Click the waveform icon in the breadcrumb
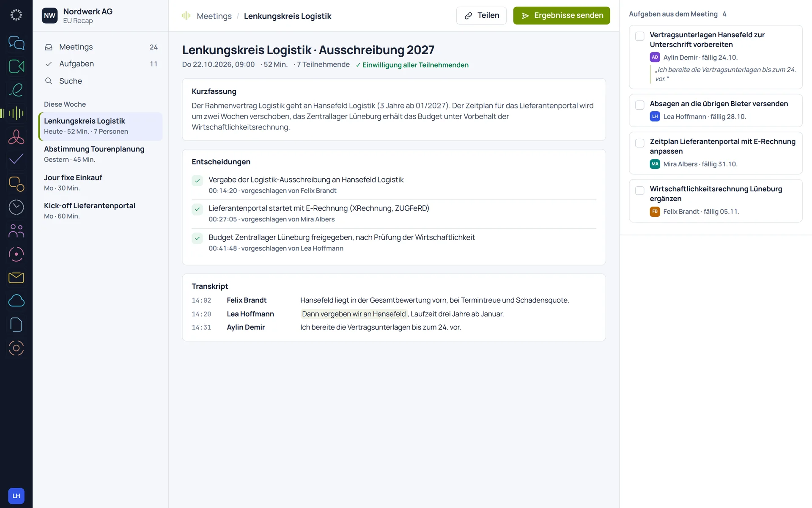The height and width of the screenshot is (508, 812). pyautogui.click(x=186, y=16)
